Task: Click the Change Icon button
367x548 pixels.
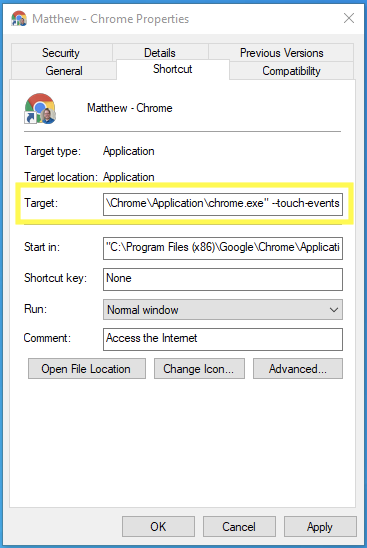Action: pos(199,368)
